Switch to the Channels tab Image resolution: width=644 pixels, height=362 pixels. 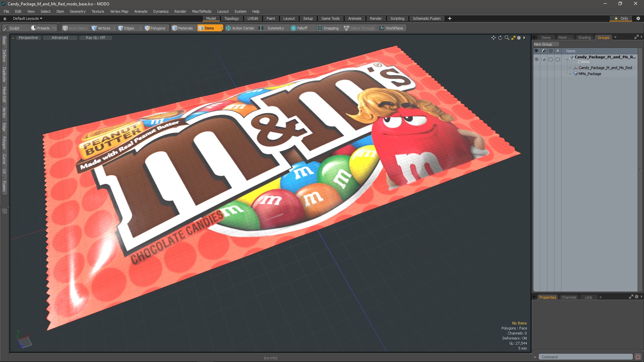click(x=569, y=297)
